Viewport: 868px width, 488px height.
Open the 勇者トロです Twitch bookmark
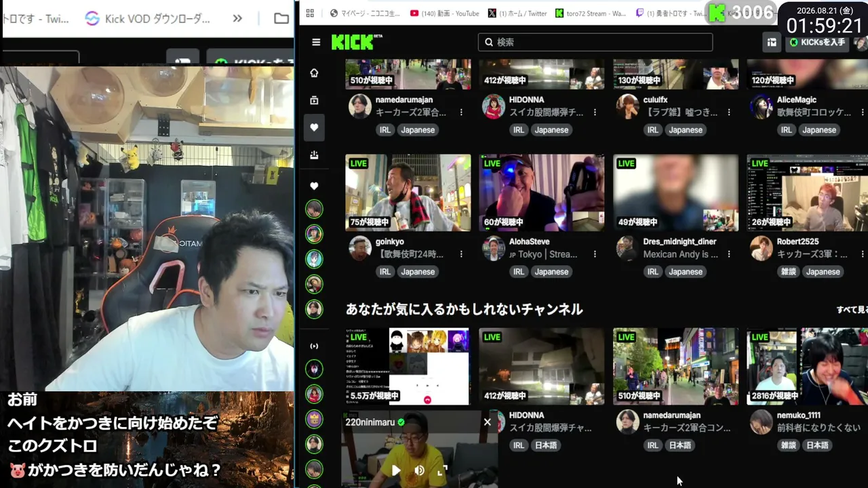[670, 13]
